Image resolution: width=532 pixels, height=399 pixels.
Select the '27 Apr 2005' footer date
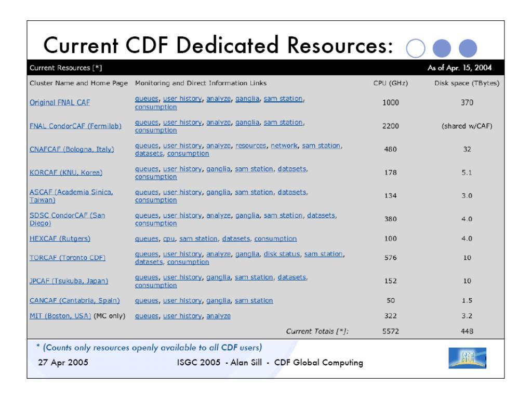point(63,362)
